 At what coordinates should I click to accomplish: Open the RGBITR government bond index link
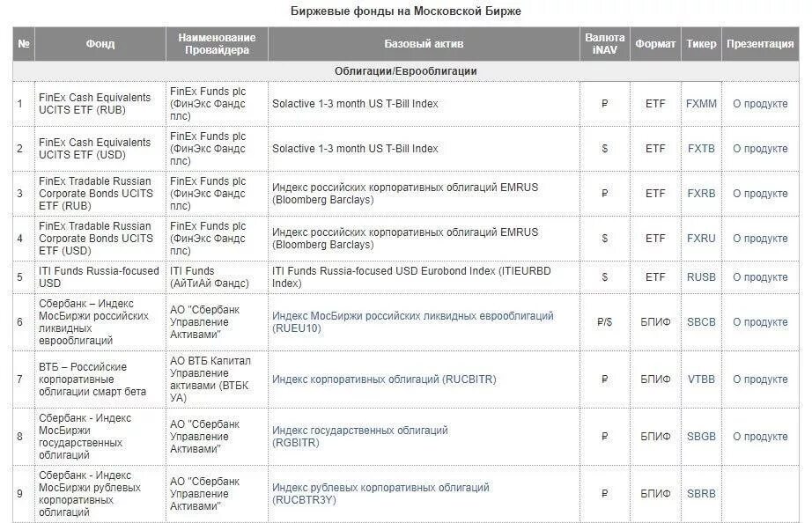[360, 437]
